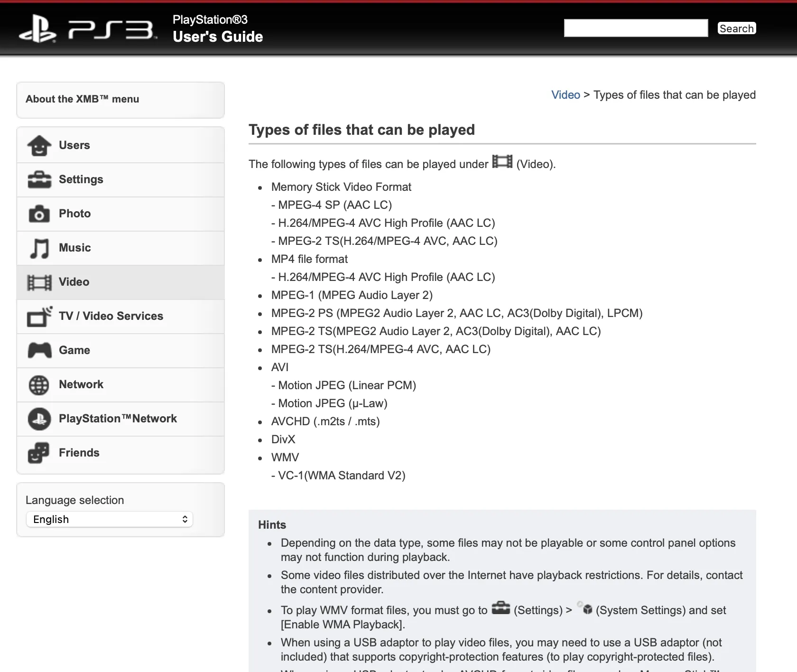Open the English language selection dropdown
Screen dimensions: 797x672
coord(109,519)
